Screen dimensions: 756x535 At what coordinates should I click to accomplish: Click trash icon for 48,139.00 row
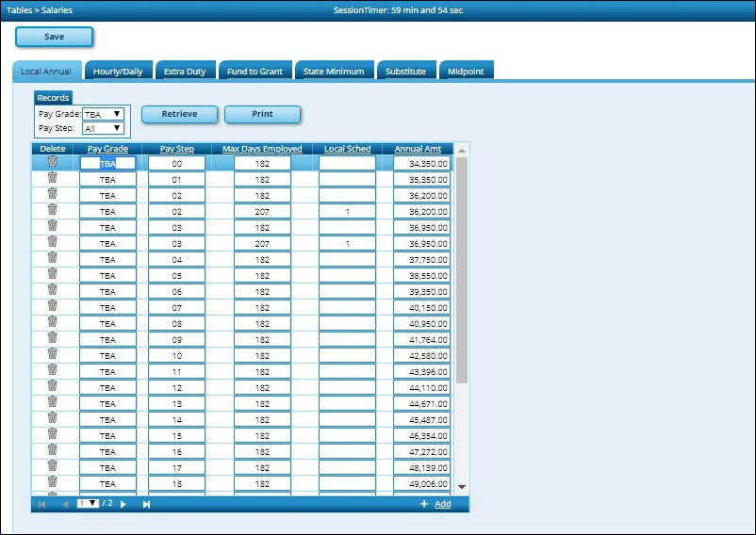(52, 466)
